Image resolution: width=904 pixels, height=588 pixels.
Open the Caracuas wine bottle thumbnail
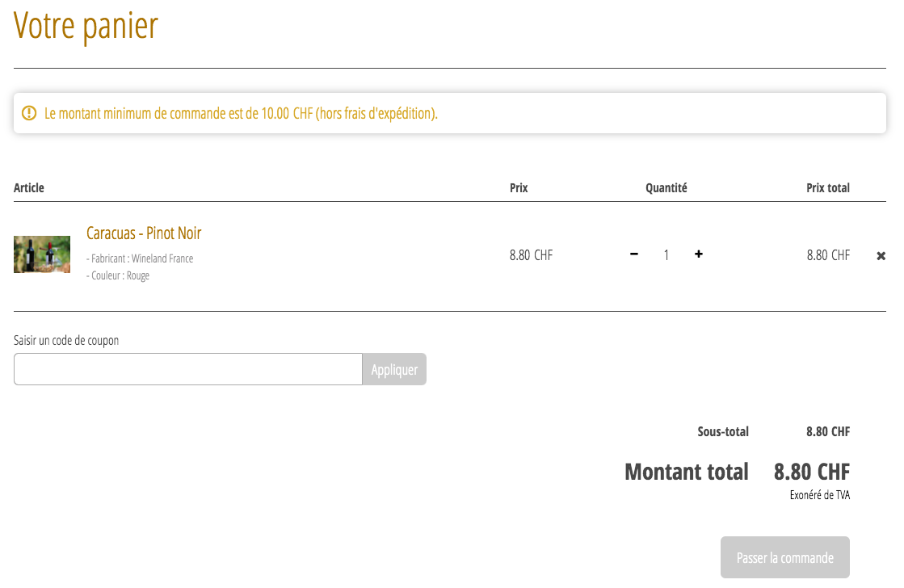tap(42, 254)
